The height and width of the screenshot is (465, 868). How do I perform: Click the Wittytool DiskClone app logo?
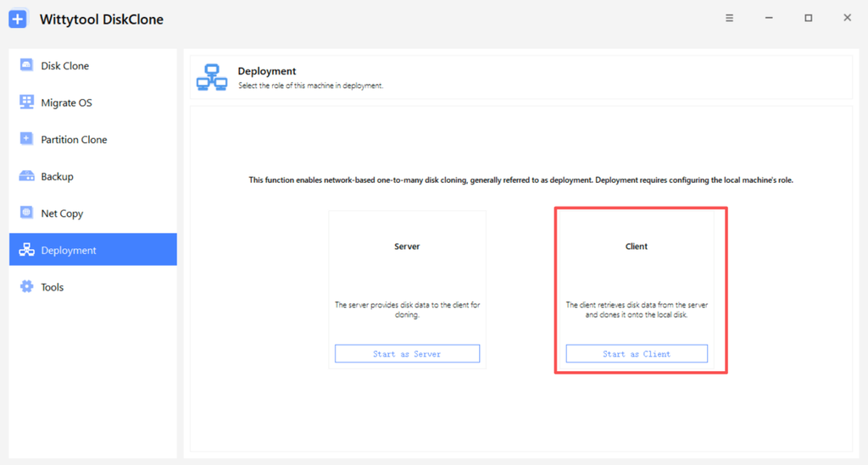point(18,19)
